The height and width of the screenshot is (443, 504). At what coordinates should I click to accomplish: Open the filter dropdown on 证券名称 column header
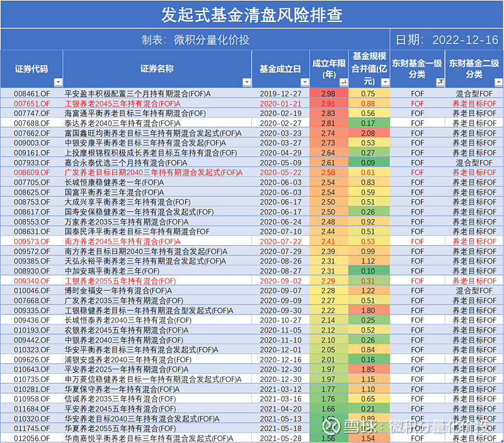pos(245,81)
